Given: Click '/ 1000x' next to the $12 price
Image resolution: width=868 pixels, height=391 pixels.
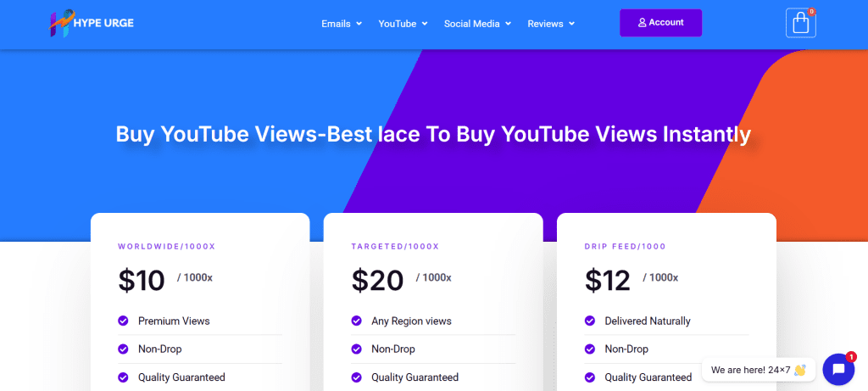Looking at the screenshot, I should (x=660, y=277).
